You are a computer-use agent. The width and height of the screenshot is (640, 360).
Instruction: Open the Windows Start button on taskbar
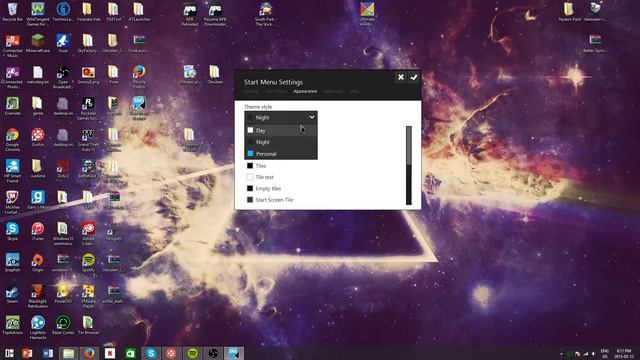[x=9, y=353]
